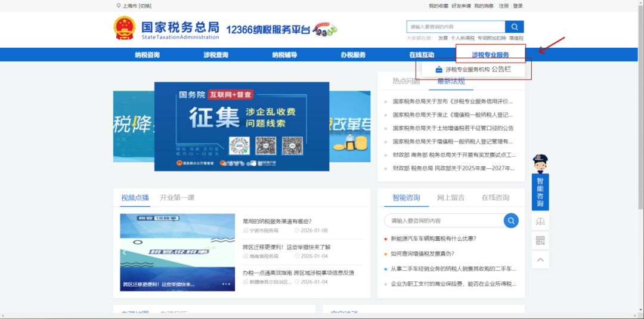Click the 发票 hot search term

(x=442, y=38)
